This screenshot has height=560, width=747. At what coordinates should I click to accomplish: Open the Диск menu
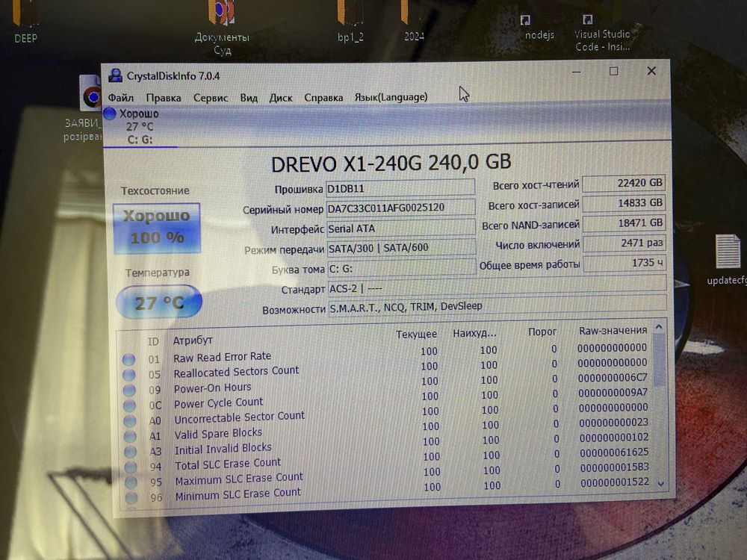coord(281,98)
